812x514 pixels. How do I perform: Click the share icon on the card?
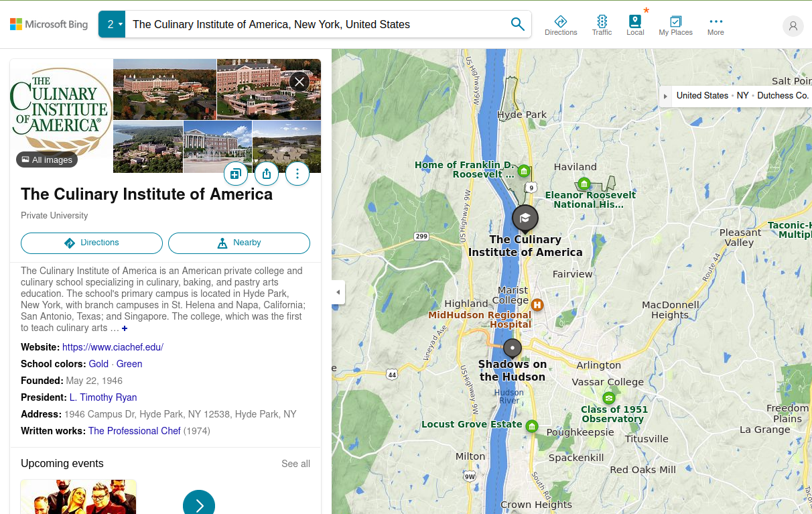(x=267, y=174)
